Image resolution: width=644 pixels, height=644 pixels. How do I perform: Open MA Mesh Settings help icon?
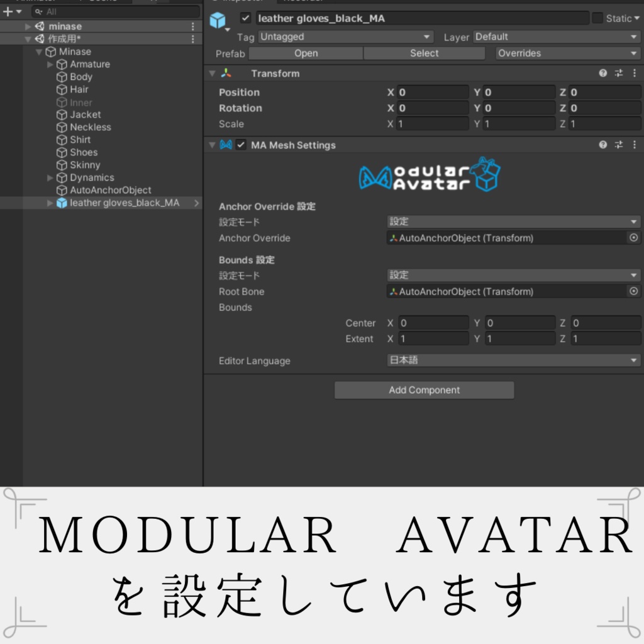click(602, 145)
